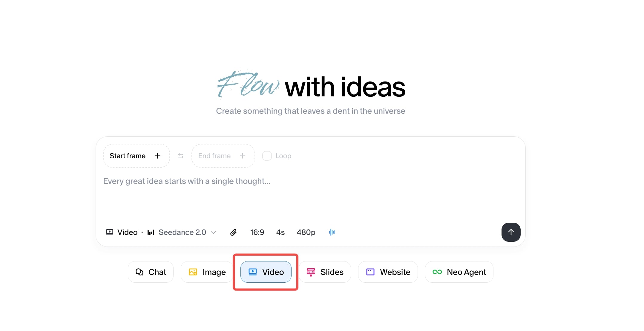Click the prompt text input area
Screen dimensions: 644x331
(x=299, y=194)
